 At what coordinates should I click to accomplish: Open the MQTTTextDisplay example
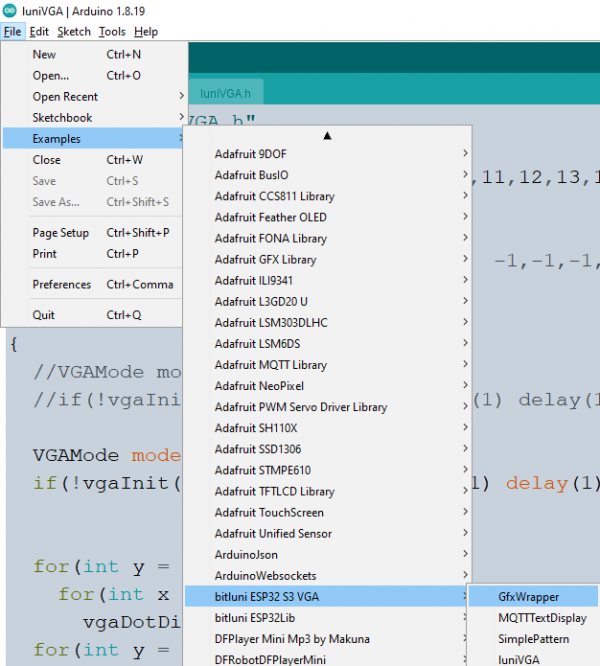[543, 618]
